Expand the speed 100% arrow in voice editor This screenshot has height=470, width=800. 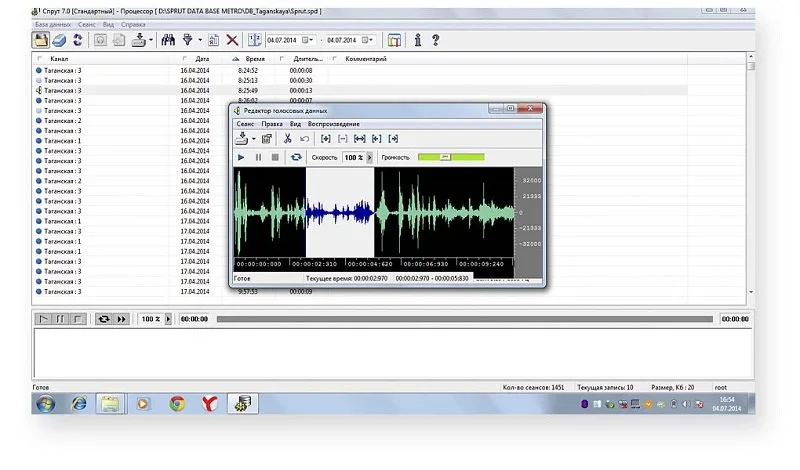point(369,158)
